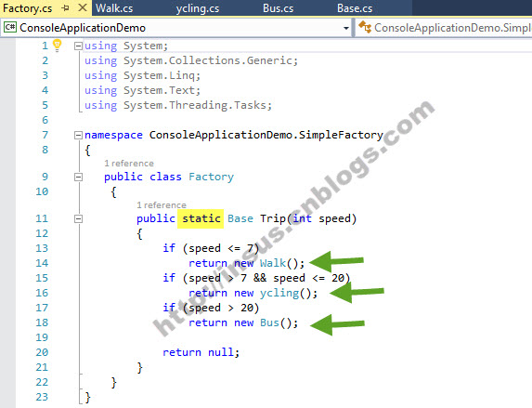Image resolution: width=532 pixels, height=408 pixels.
Task: Open the '1 reference' link above Trip method
Action: 162,205
